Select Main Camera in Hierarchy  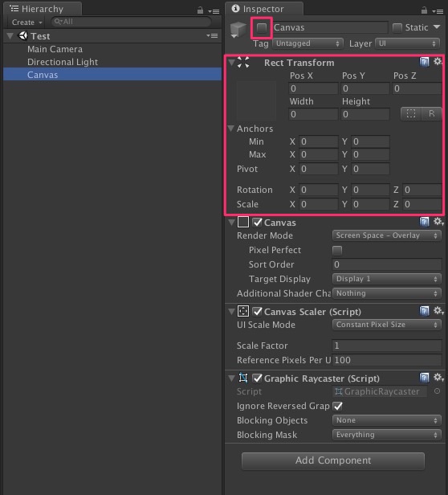point(55,49)
